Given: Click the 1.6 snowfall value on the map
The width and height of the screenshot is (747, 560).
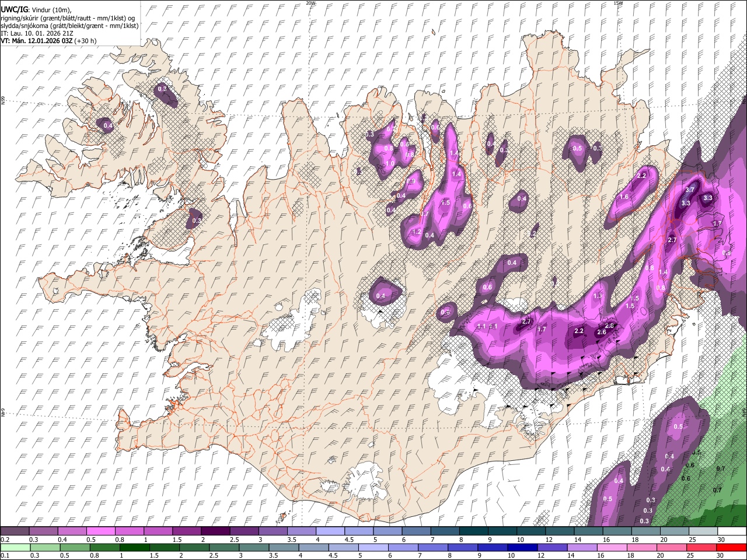Looking at the screenshot, I should (x=624, y=197).
